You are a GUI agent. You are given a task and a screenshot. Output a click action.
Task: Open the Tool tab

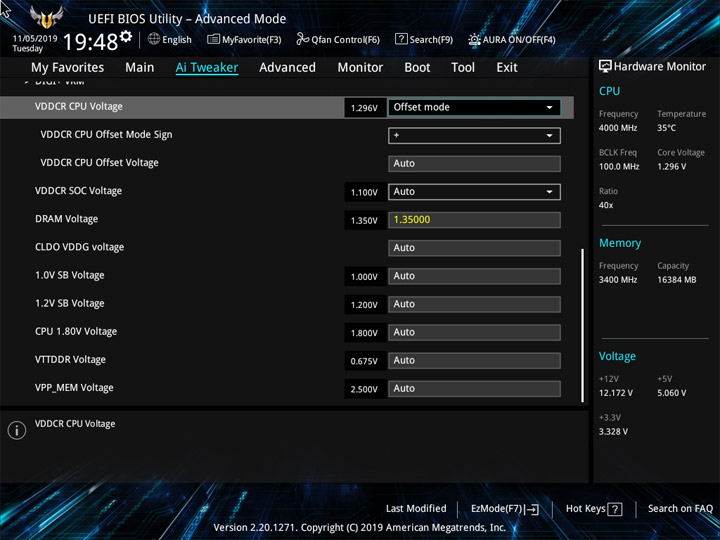point(463,68)
